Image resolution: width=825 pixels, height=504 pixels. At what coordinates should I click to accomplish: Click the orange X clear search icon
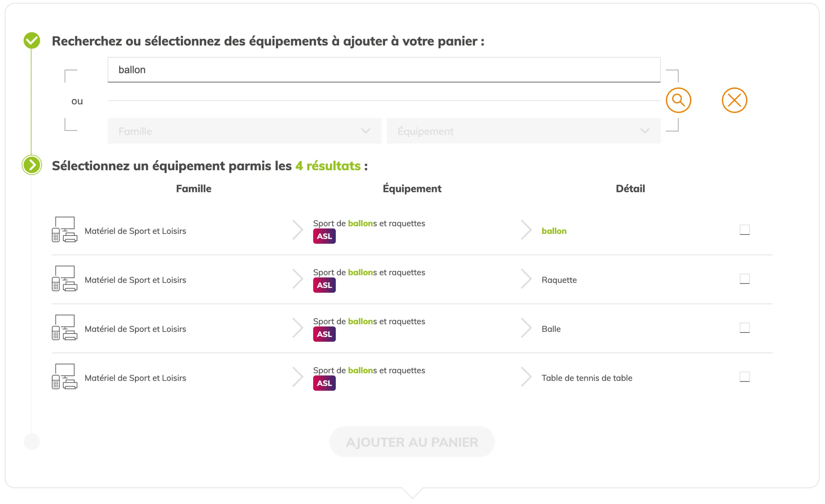coord(734,100)
